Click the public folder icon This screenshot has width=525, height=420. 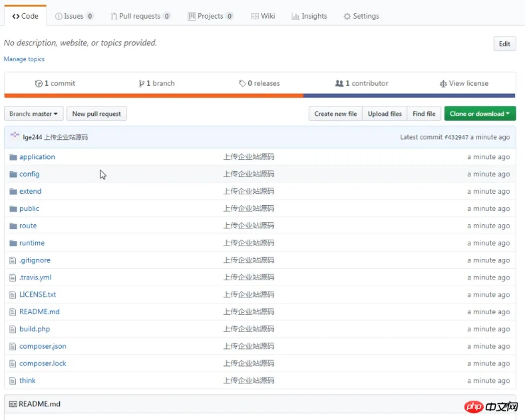[13, 208]
